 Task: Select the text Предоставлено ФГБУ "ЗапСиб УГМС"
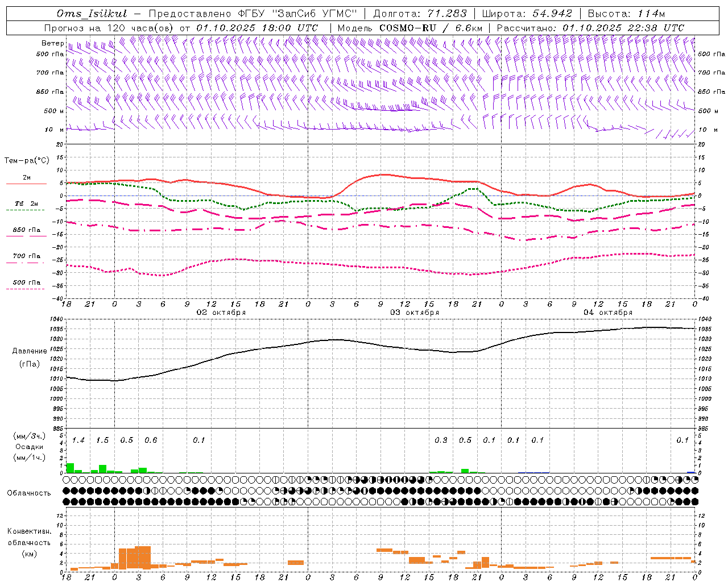tap(253, 14)
